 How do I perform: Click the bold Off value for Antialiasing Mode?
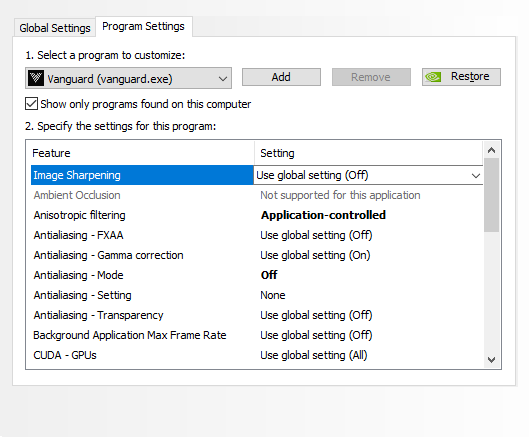tap(269, 275)
